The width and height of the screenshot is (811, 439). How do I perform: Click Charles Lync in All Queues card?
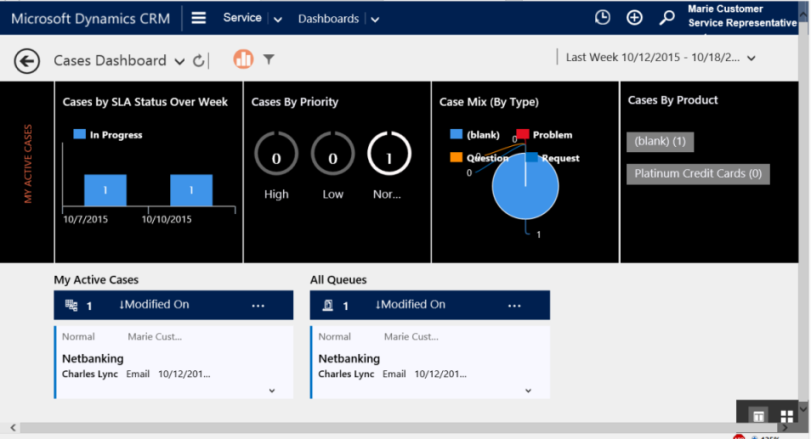coord(346,374)
